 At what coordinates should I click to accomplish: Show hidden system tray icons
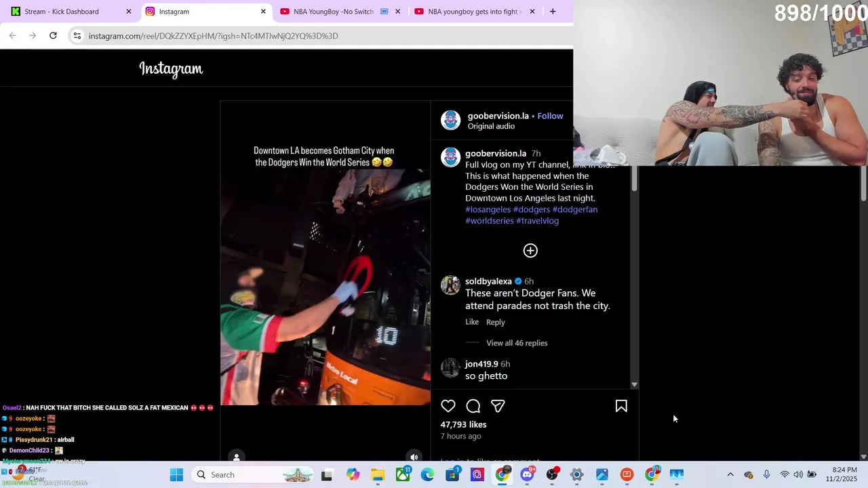pyautogui.click(x=730, y=475)
